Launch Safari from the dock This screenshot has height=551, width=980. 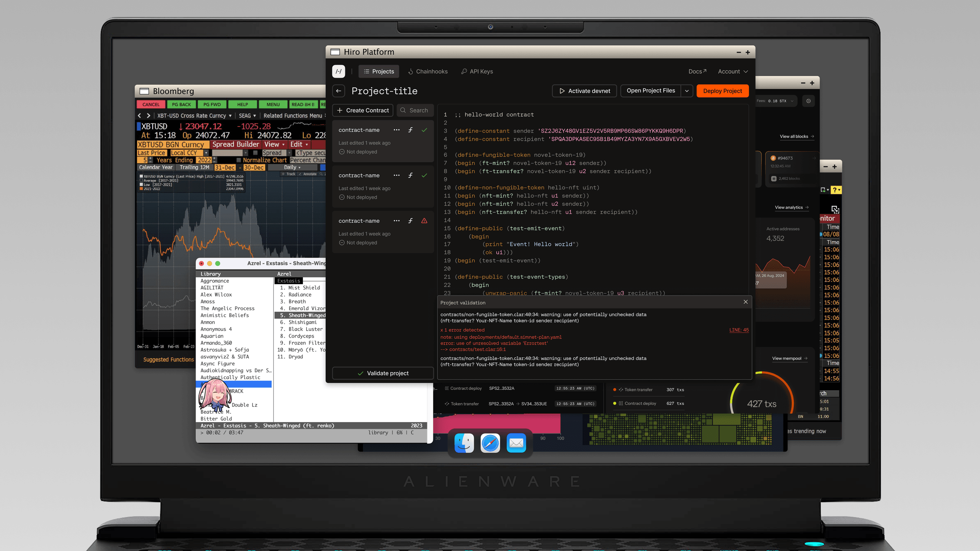click(x=490, y=443)
